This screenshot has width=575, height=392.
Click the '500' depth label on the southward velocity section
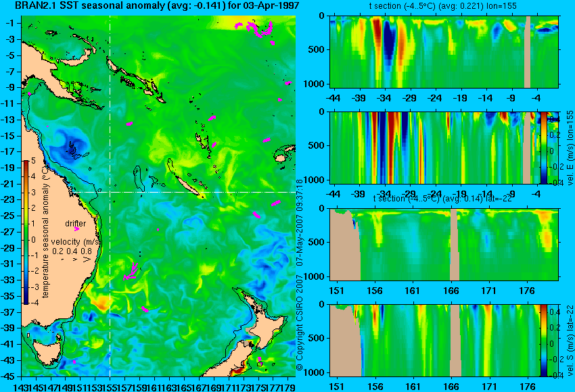[316, 338]
